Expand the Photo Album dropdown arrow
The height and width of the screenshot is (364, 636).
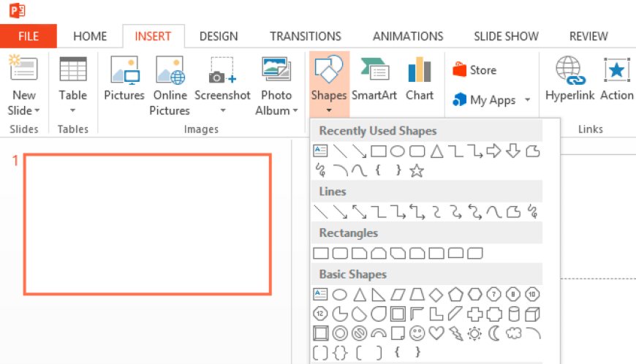[x=295, y=111]
